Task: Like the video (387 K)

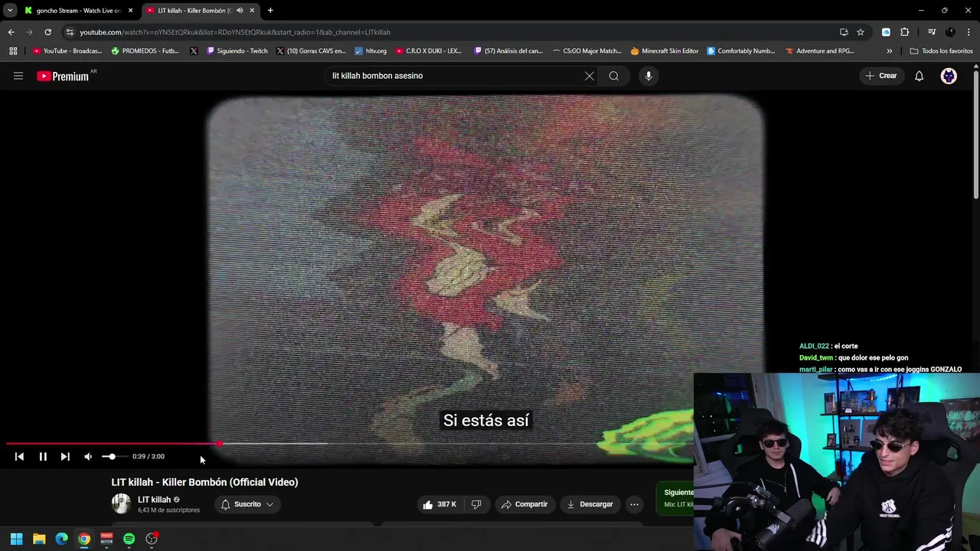Action: (439, 504)
